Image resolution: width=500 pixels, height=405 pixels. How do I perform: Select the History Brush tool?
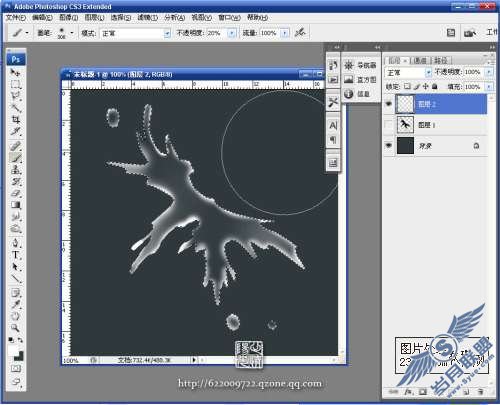point(15,181)
